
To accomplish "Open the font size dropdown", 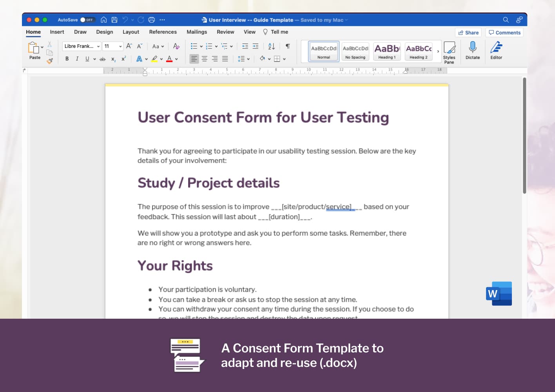I will 120,46.
